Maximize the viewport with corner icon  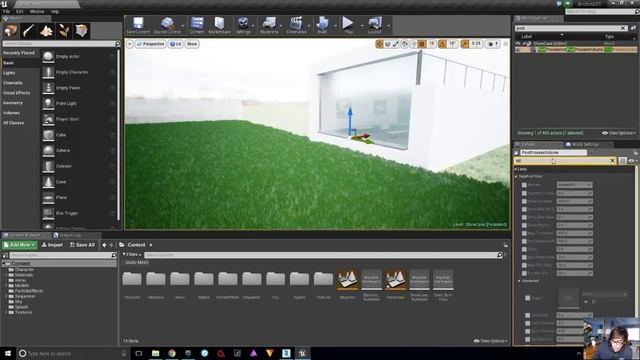click(x=505, y=44)
